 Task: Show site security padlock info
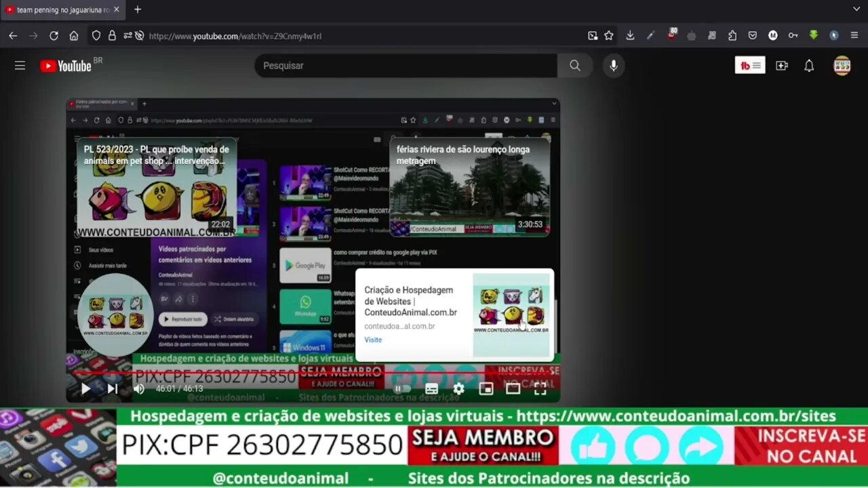coord(112,36)
